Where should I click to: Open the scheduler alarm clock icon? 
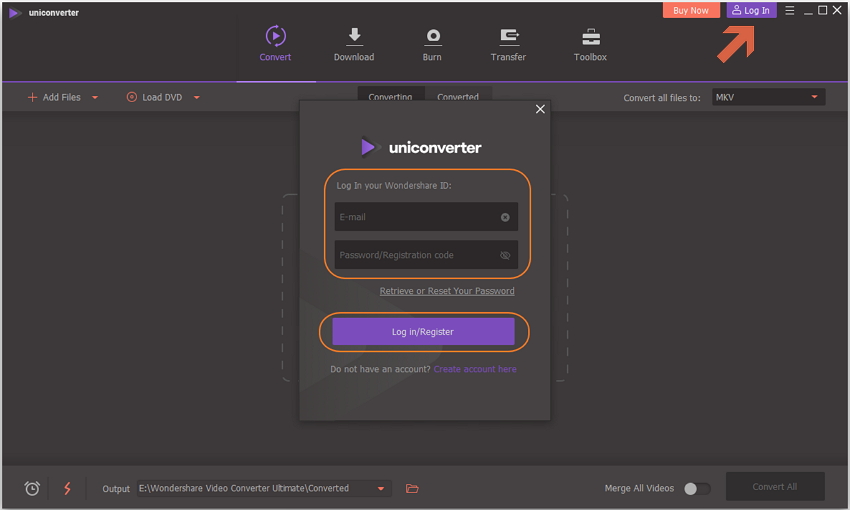click(32, 488)
